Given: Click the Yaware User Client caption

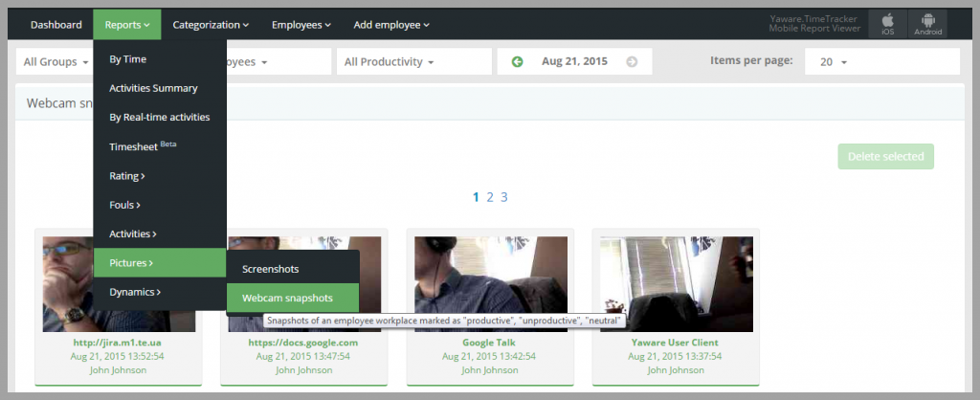Looking at the screenshot, I should tap(675, 343).
